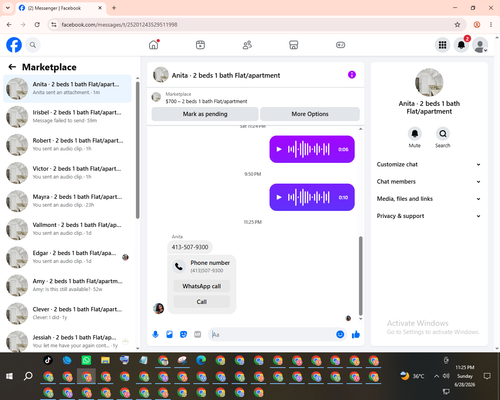Go to the Home feed icon

pyautogui.click(x=154, y=45)
